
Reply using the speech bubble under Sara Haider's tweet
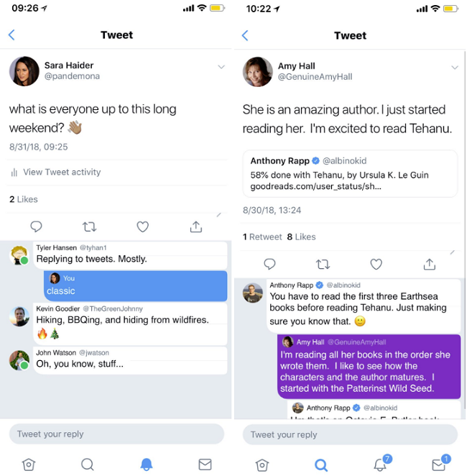pos(37,226)
